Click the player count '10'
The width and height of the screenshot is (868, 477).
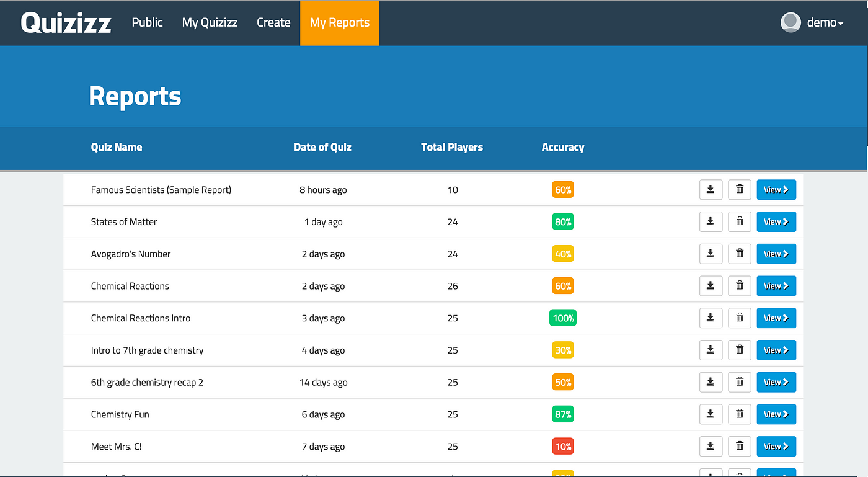pyautogui.click(x=453, y=190)
